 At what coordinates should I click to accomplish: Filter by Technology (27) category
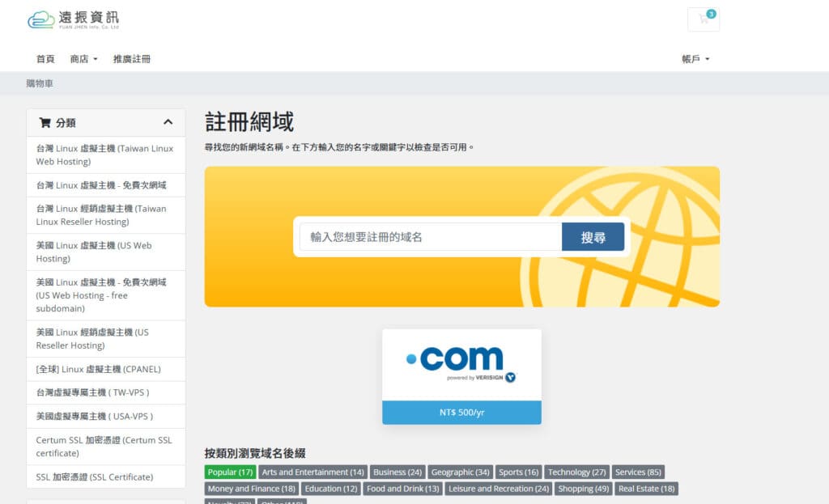[x=576, y=472]
